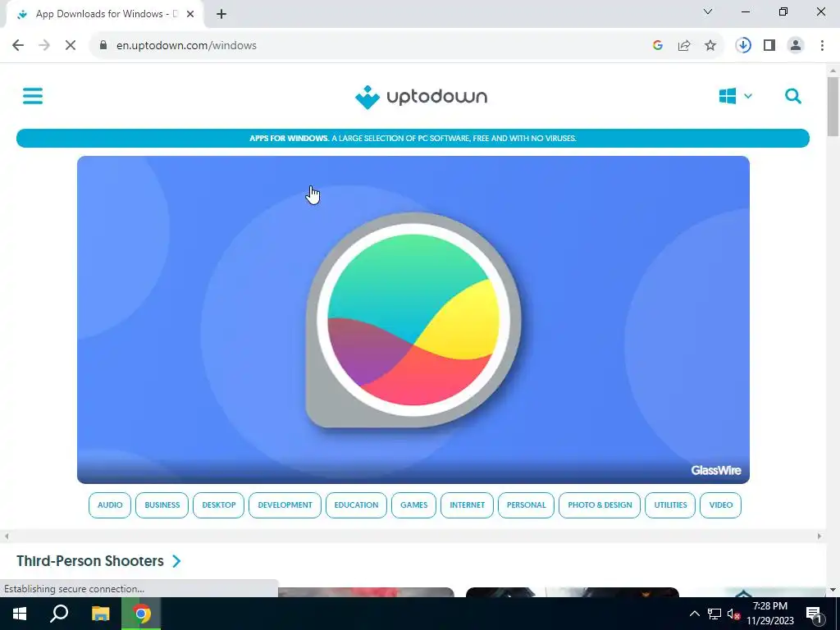Screen dimensions: 840x630
Task: Select the Internet category
Action: coord(467,505)
